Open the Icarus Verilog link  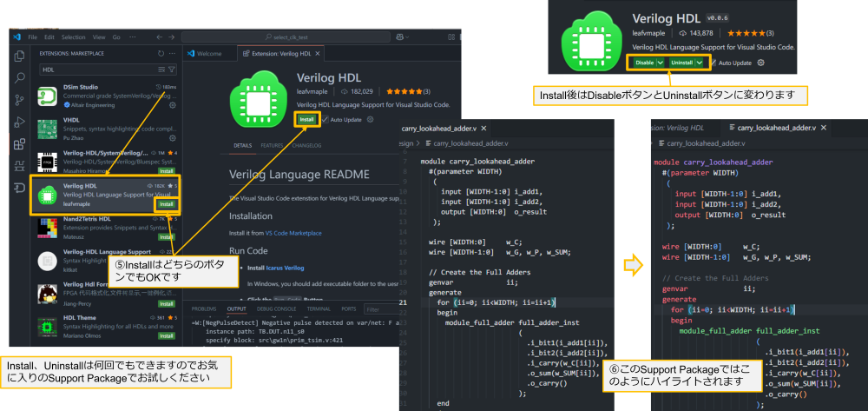coord(285,268)
